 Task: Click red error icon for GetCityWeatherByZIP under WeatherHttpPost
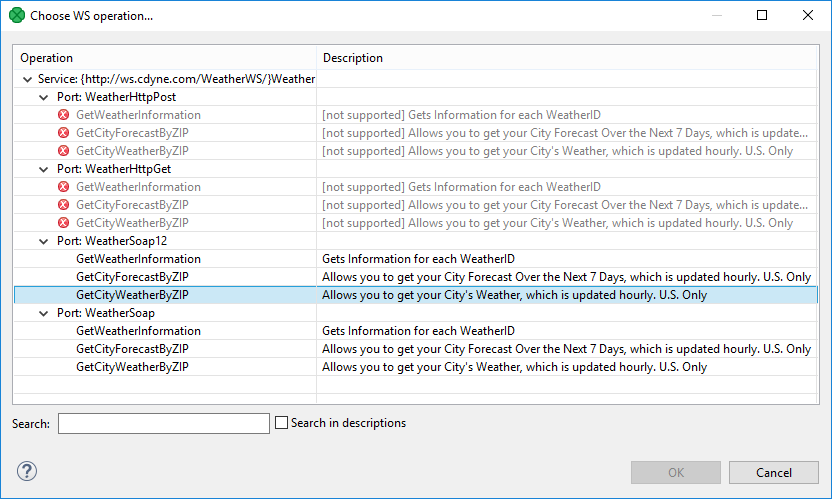(64, 151)
